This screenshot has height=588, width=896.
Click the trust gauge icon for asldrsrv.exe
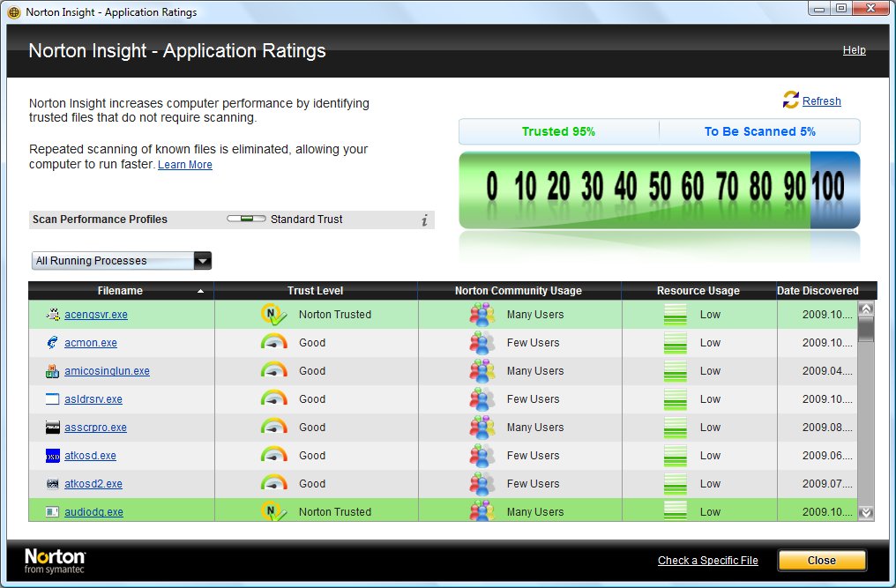point(273,398)
